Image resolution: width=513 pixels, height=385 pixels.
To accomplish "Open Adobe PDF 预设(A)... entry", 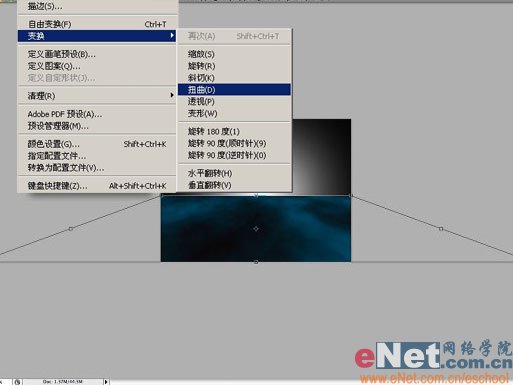I will 97,114.
